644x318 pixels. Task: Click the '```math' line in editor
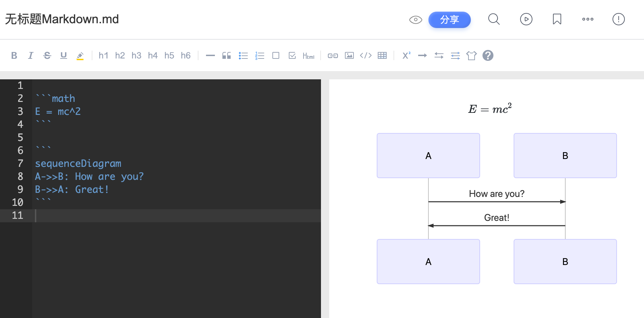55,98
